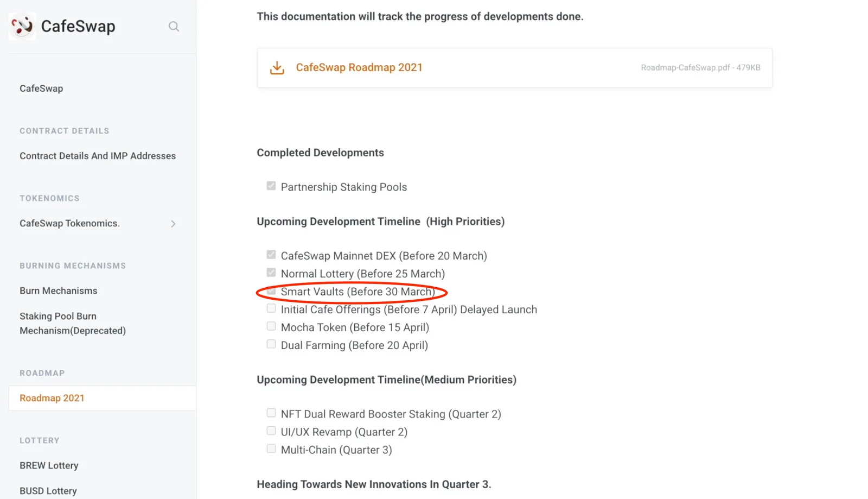The image size is (868, 499).
Task: Click UI/UX Revamp (Quarter 2) text
Action: pos(344,432)
